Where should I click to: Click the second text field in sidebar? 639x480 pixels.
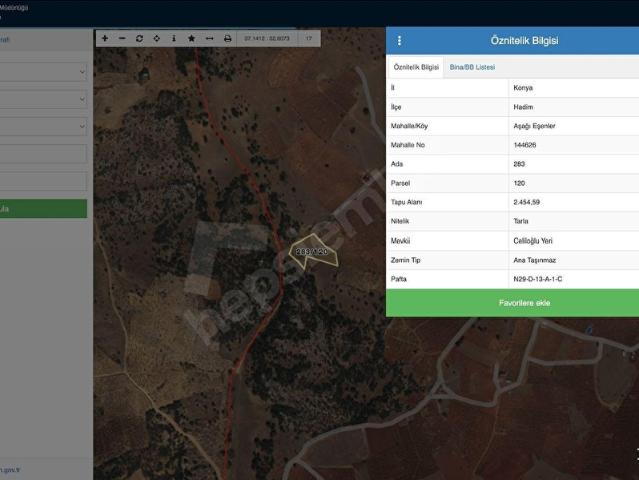point(43,182)
